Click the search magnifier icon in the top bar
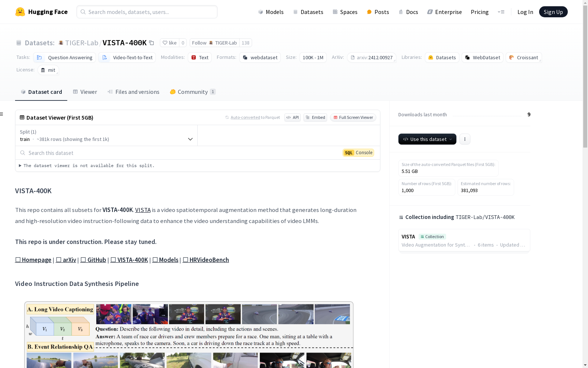 tap(83, 12)
